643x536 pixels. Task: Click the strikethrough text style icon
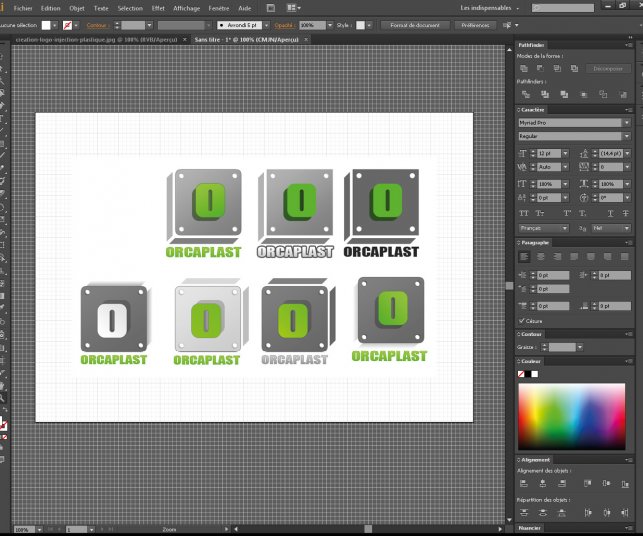(x=627, y=213)
